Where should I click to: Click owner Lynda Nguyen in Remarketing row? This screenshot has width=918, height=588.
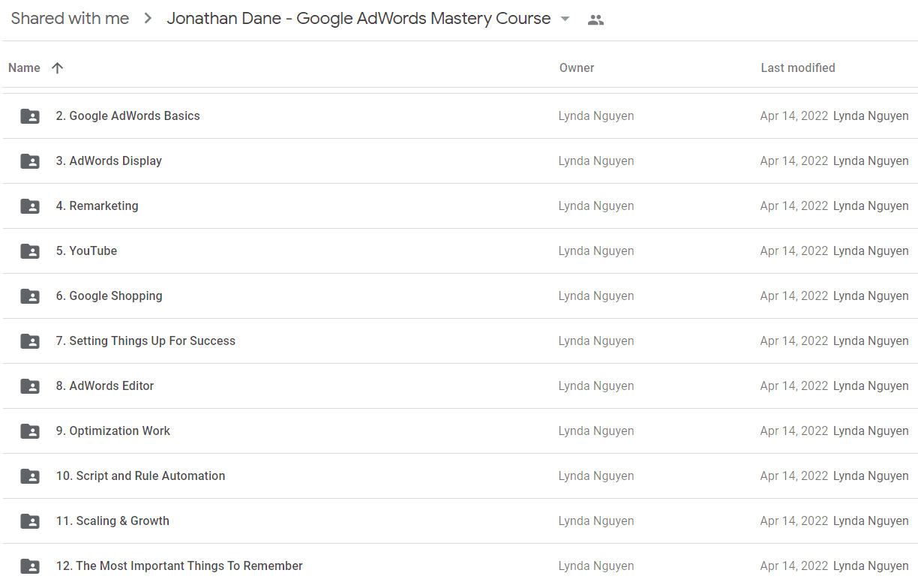(x=596, y=205)
